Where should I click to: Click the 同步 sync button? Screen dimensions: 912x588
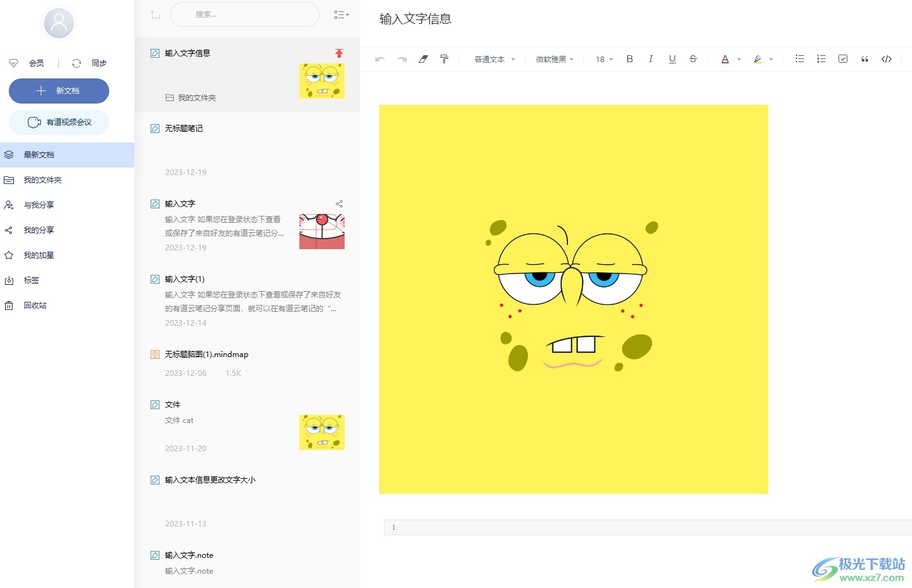click(x=90, y=63)
